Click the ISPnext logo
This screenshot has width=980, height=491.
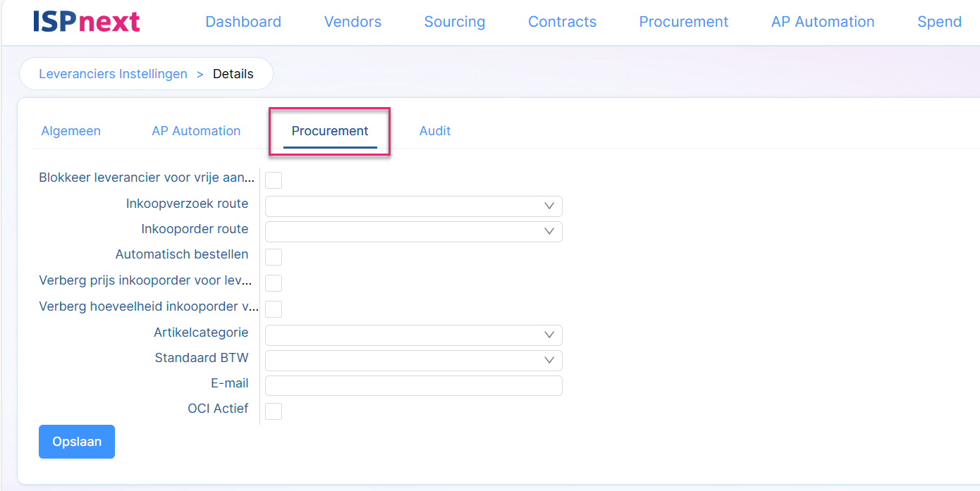click(x=86, y=22)
